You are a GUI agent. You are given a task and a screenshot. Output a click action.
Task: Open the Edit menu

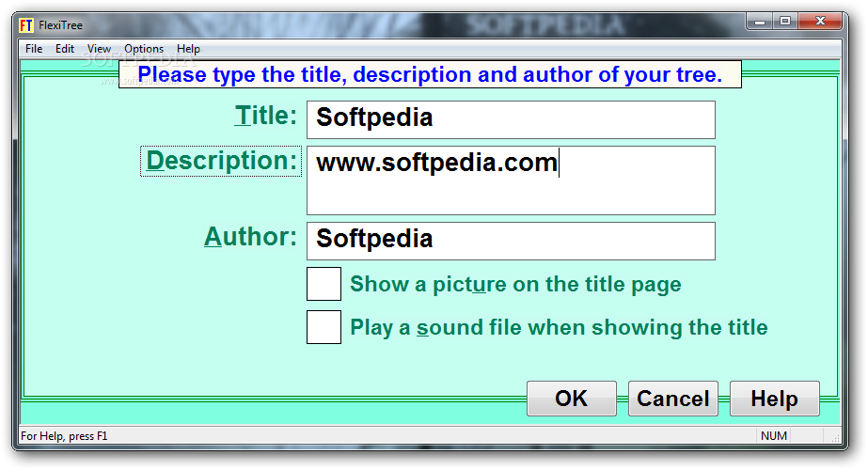coord(65,49)
